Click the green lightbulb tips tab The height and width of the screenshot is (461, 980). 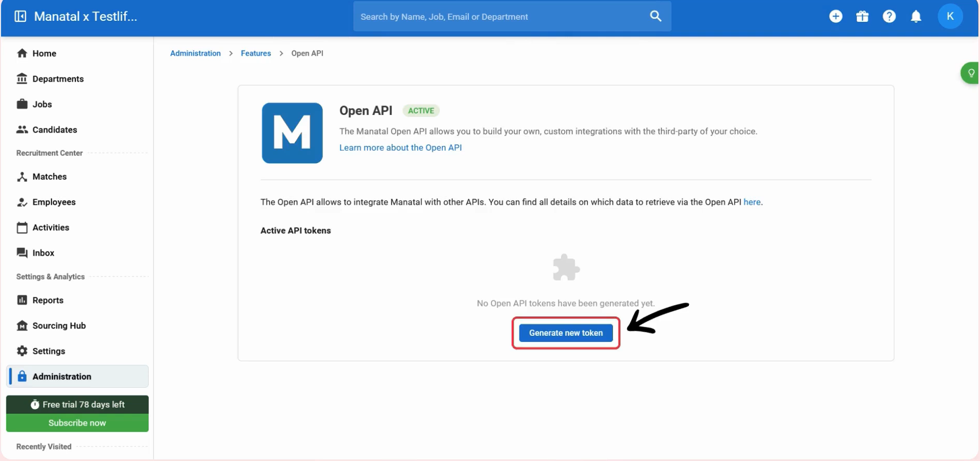click(x=970, y=73)
